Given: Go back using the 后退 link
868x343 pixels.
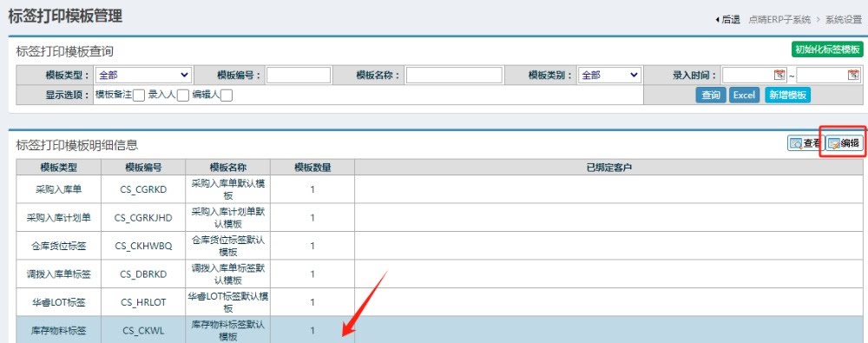Looking at the screenshot, I should point(728,20).
